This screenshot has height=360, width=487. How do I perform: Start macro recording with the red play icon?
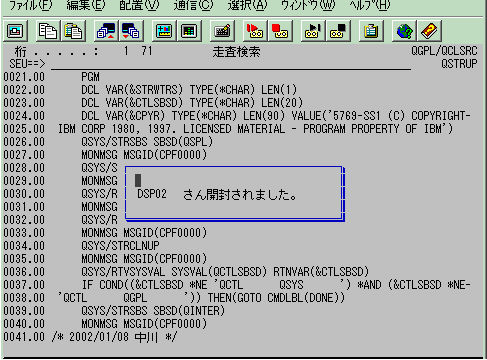point(255,31)
